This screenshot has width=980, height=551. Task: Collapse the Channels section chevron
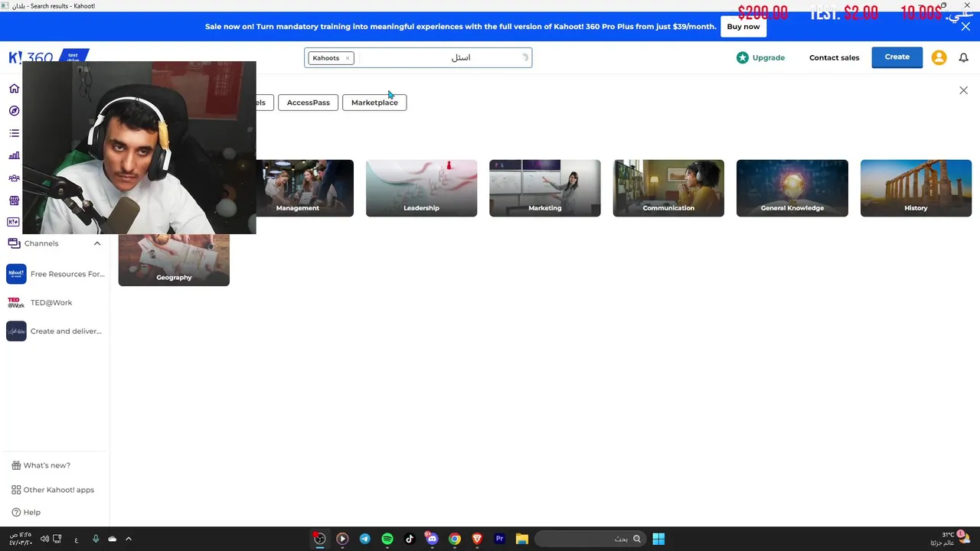(97, 243)
